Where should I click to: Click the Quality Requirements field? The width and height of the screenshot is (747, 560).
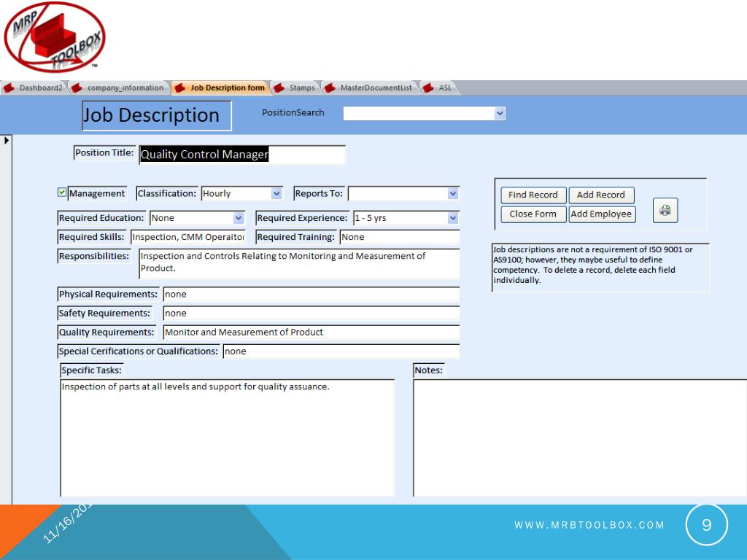[x=311, y=332]
